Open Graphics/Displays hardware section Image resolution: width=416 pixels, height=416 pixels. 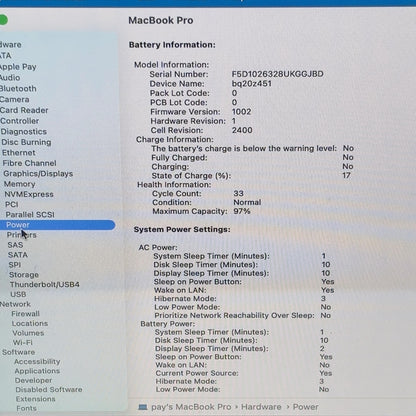(38, 174)
